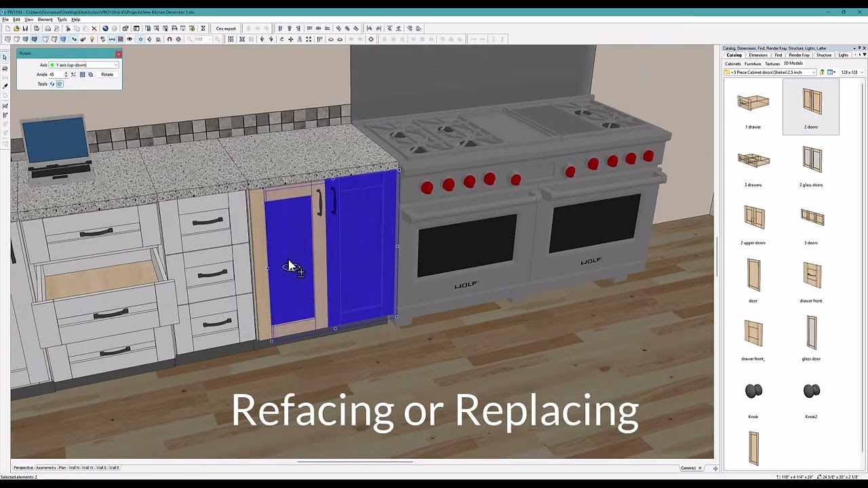
Task: Click the Cut scissors icon
Action: [x=68, y=28]
